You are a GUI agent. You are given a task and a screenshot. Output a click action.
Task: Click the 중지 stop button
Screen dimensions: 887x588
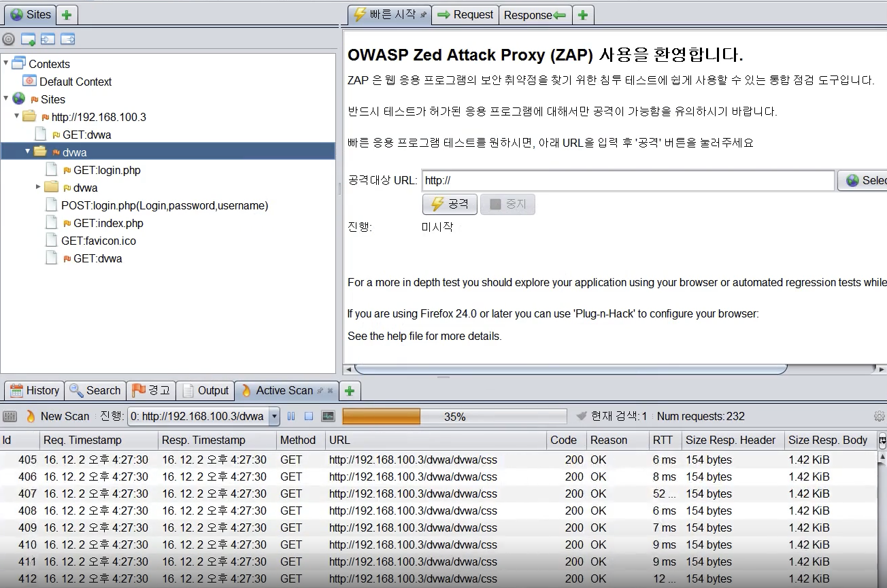click(507, 204)
